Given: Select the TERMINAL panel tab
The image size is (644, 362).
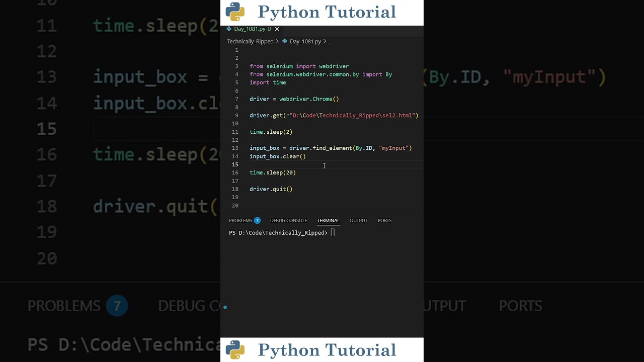Looking at the screenshot, I should [328, 220].
